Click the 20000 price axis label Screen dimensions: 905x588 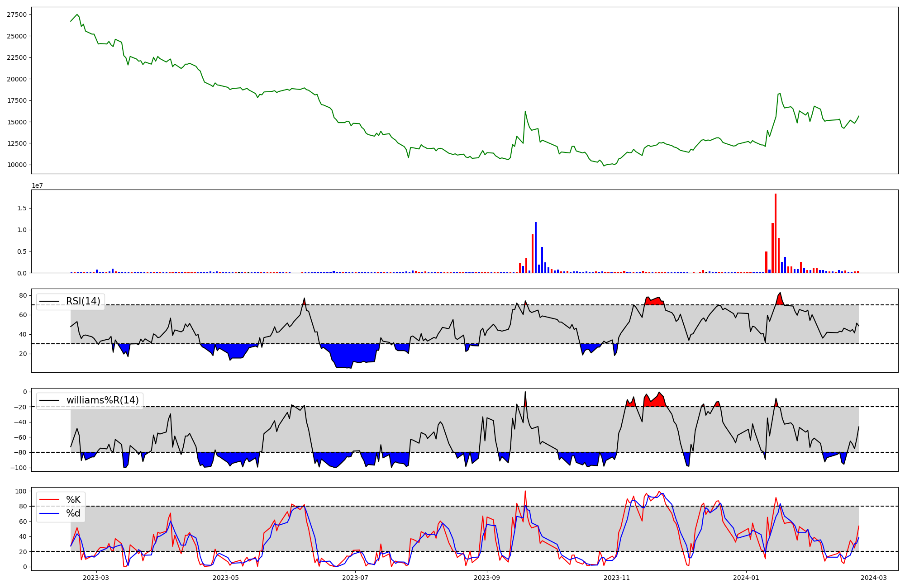tap(16, 79)
